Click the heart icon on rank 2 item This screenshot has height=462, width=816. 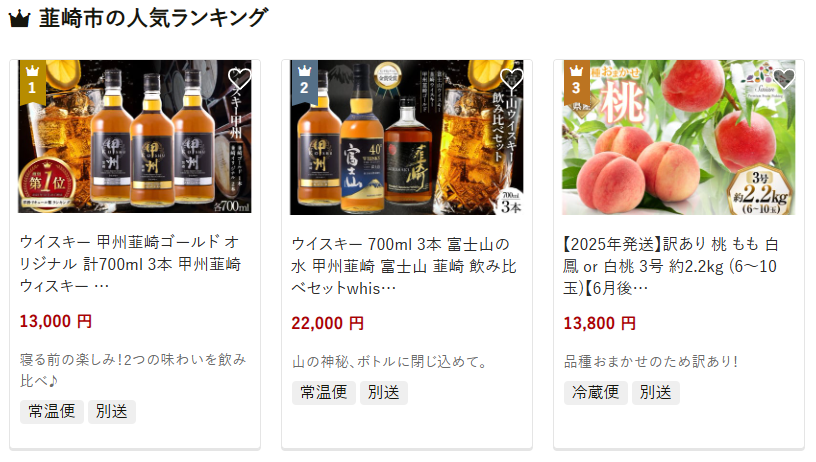[x=512, y=79]
